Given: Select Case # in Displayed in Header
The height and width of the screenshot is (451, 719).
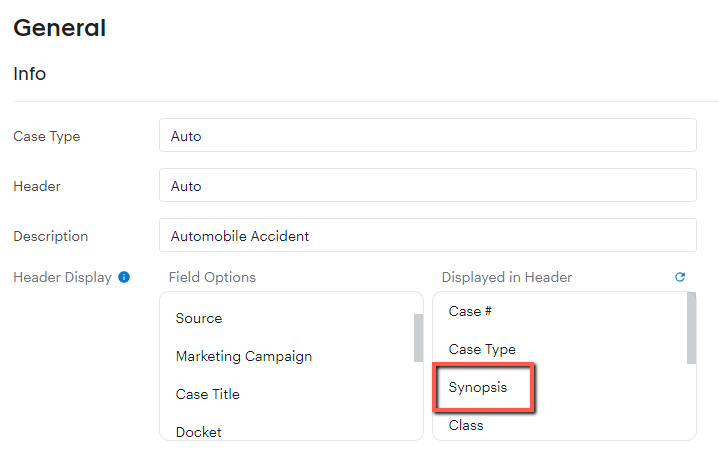Looking at the screenshot, I should click(x=470, y=311).
